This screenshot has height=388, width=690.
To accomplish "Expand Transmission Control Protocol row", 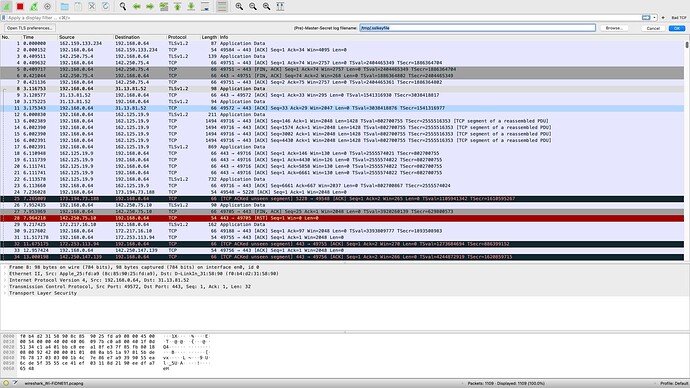I will tap(5, 287).
